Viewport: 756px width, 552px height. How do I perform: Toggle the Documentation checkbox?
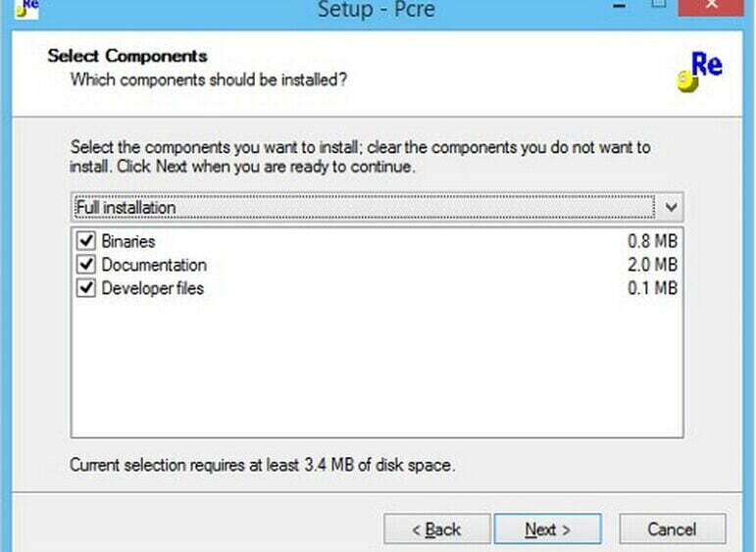click(x=86, y=264)
